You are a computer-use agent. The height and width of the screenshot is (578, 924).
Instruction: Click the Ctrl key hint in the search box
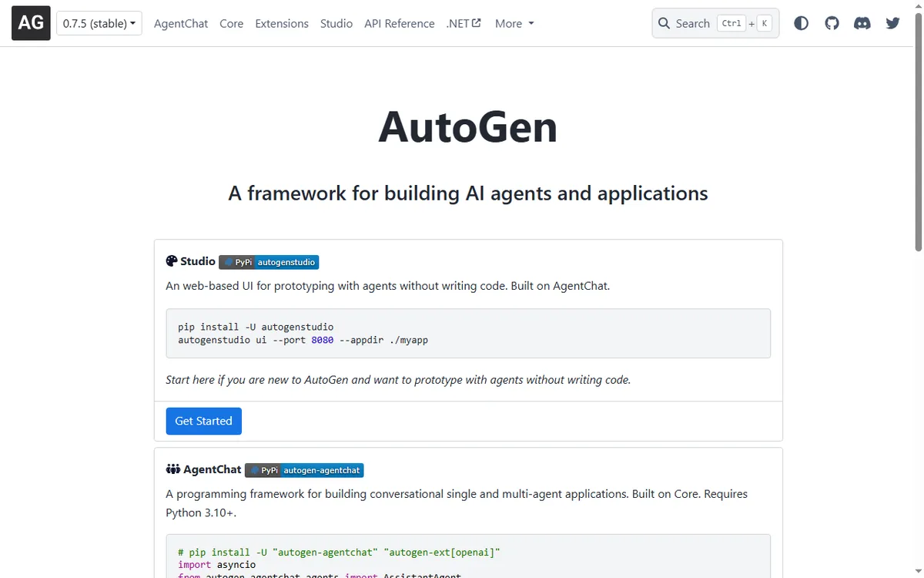pyautogui.click(x=731, y=23)
